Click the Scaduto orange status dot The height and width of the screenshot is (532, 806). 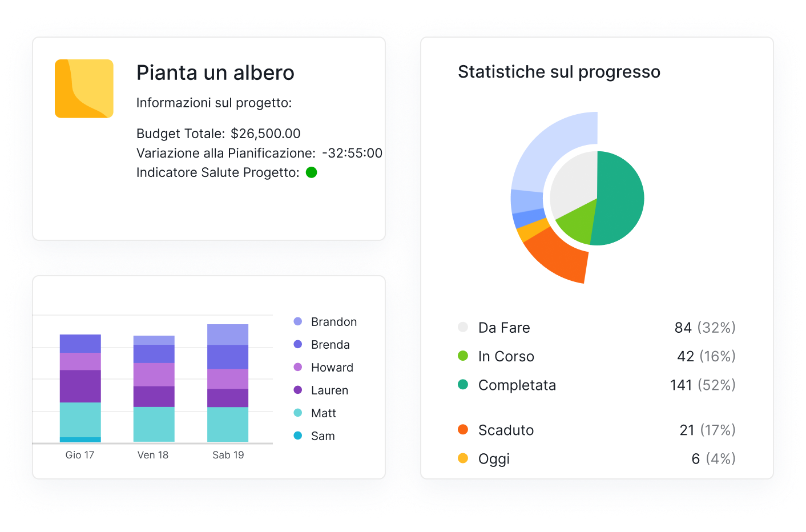pyautogui.click(x=463, y=429)
